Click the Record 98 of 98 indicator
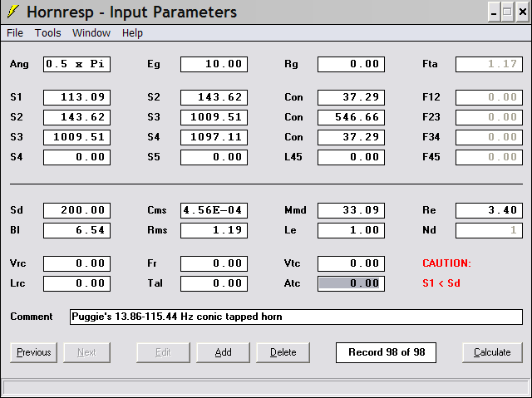 point(386,352)
